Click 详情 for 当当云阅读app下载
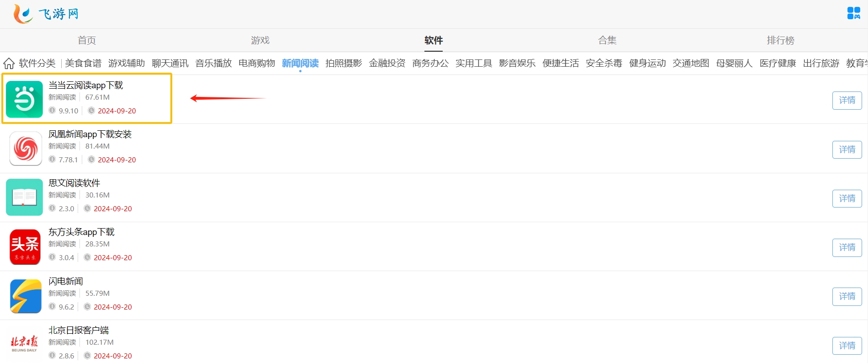 point(847,101)
